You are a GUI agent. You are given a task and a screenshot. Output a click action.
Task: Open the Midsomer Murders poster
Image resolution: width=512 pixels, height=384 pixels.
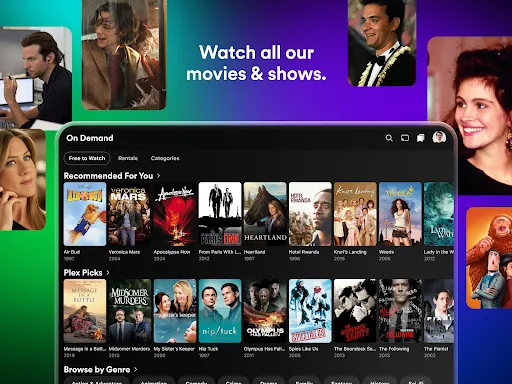[x=130, y=311]
